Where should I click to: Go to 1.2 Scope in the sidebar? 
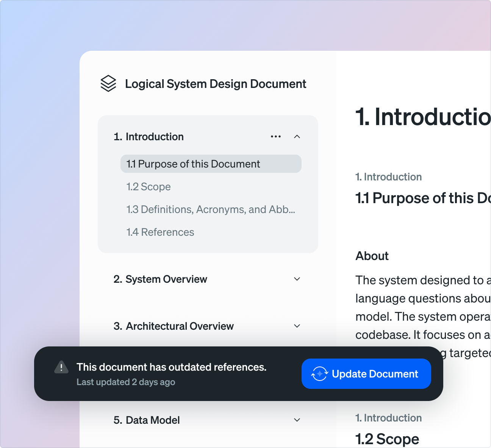point(149,186)
